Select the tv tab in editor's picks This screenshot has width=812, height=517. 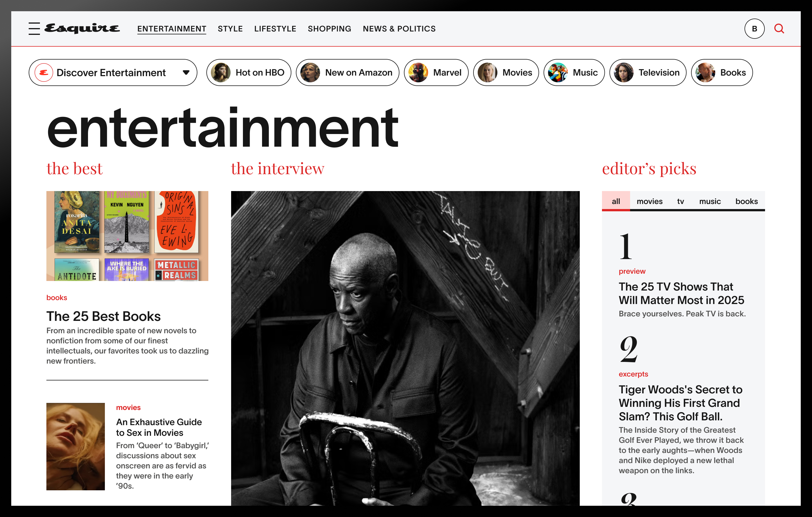(680, 201)
